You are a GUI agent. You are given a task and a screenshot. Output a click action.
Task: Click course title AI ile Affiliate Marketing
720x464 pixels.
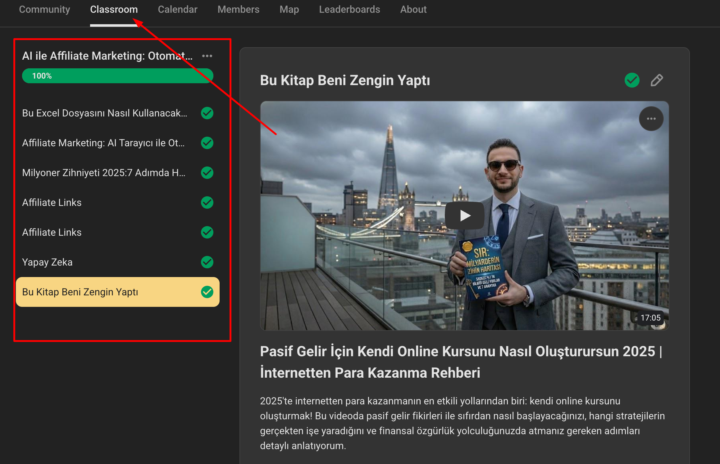pos(107,56)
